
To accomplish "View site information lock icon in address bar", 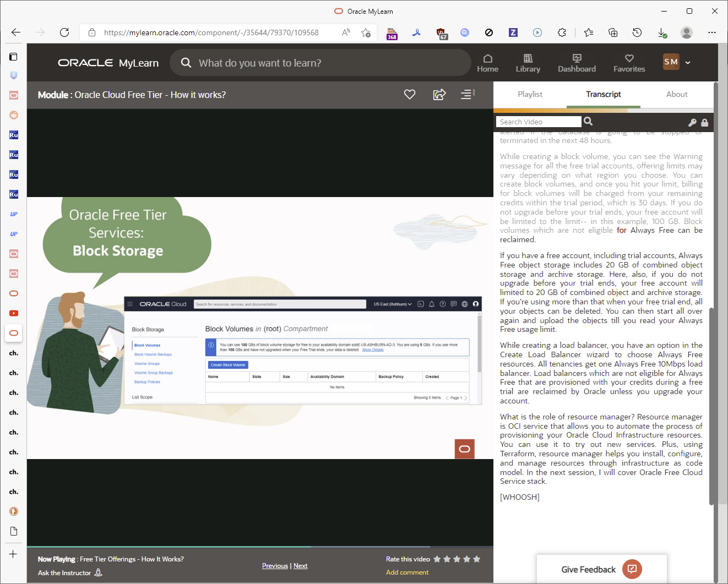I will pyautogui.click(x=92, y=32).
